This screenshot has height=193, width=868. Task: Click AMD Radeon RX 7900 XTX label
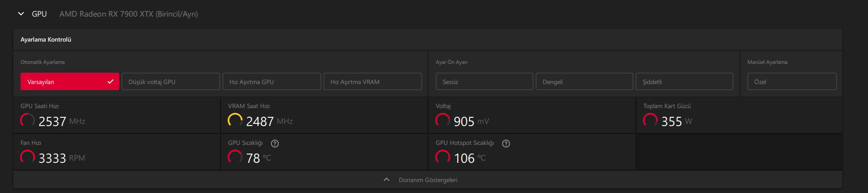128,14
